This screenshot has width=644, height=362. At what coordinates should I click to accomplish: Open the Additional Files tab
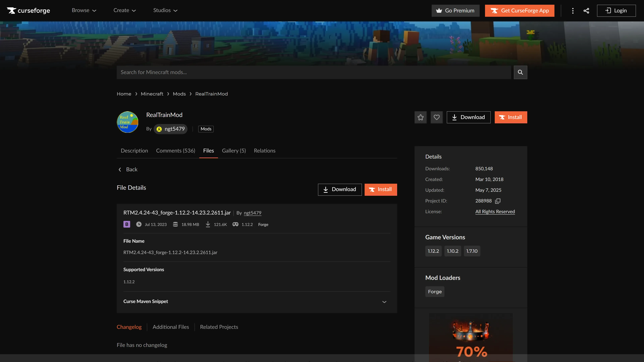click(171, 327)
